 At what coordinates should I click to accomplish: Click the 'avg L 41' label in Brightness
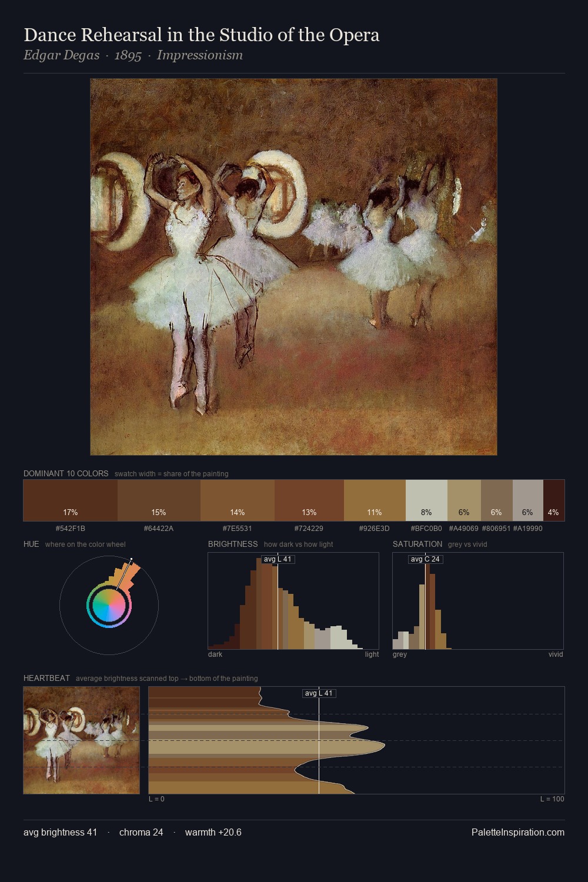(x=278, y=559)
